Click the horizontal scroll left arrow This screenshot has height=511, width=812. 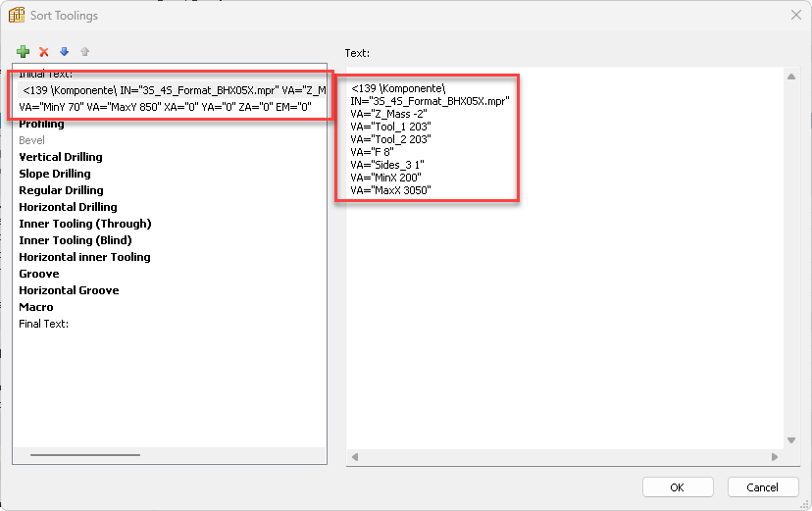355,457
